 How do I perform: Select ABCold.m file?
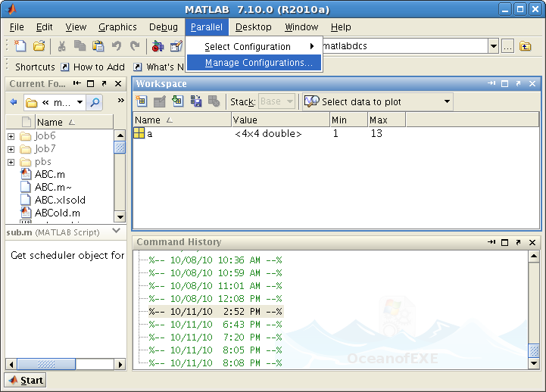click(58, 213)
